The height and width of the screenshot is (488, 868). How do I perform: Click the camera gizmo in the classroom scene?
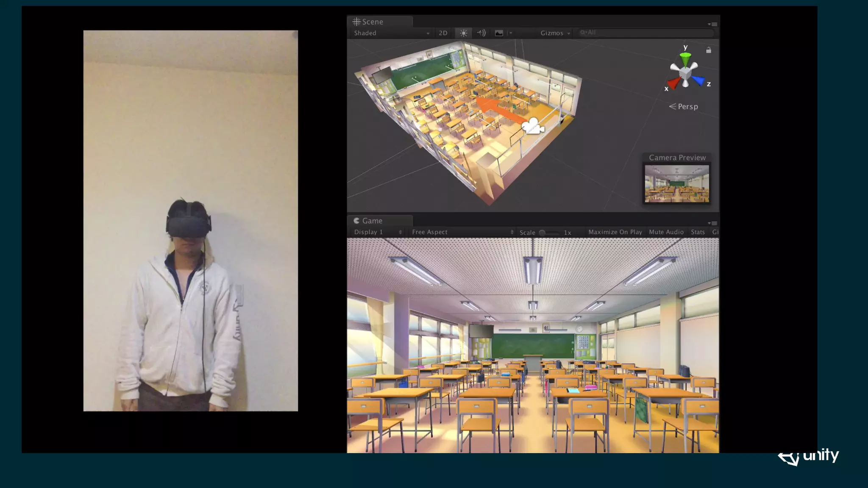click(x=532, y=126)
